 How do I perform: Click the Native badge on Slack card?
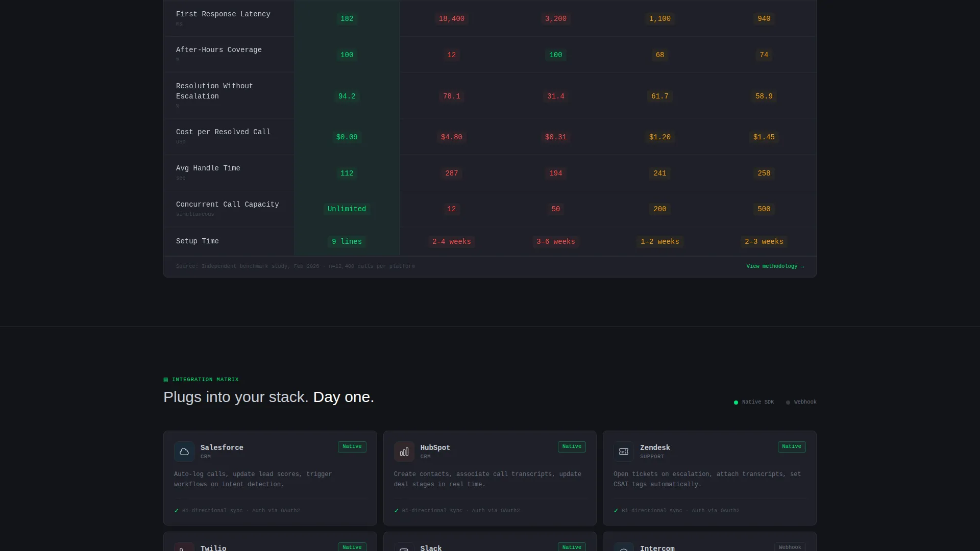click(x=572, y=547)
